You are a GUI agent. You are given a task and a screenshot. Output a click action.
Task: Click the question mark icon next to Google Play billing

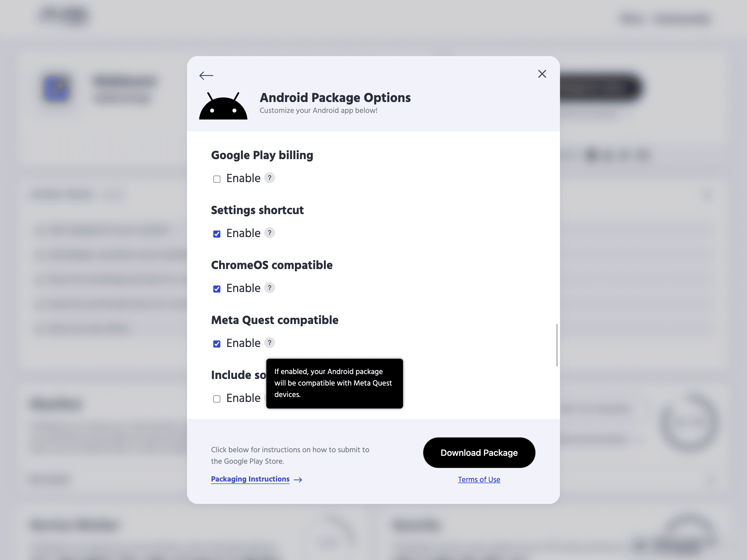(x=269, y=178)
